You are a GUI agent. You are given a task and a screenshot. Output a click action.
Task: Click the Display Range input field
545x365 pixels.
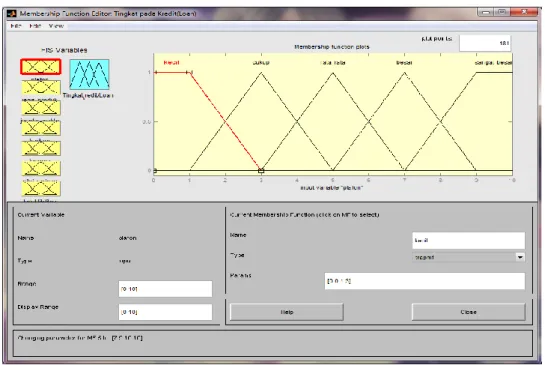(165, 312)
